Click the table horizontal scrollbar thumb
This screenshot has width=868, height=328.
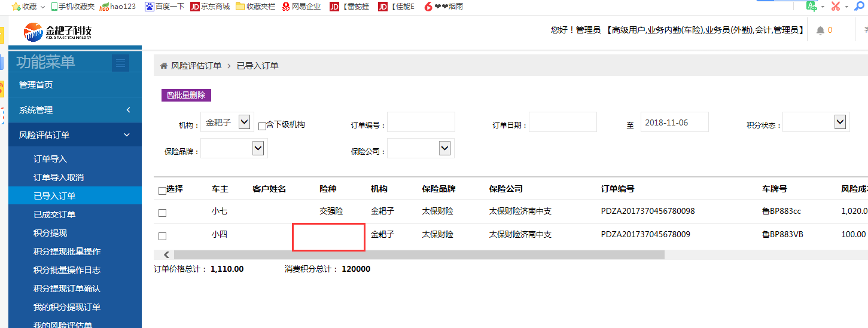[x=419, y=255]
